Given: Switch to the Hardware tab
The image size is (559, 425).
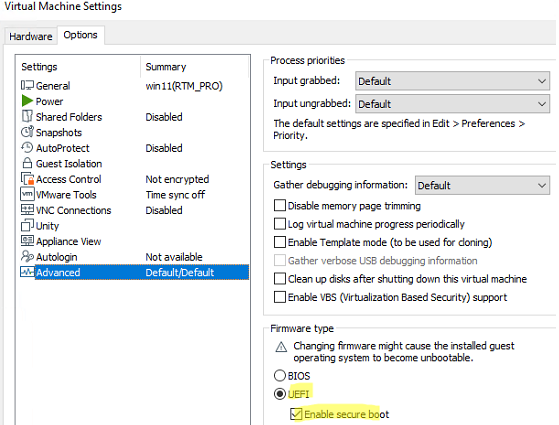Looking at the screenshot, I should [x=31, y=36].
